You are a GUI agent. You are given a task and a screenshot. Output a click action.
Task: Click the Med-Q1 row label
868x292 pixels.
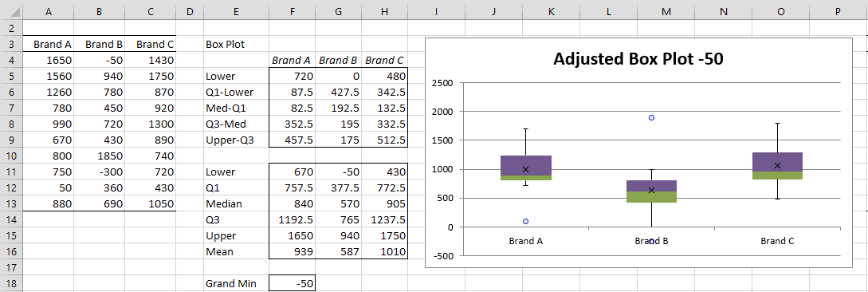coord(236,108)
